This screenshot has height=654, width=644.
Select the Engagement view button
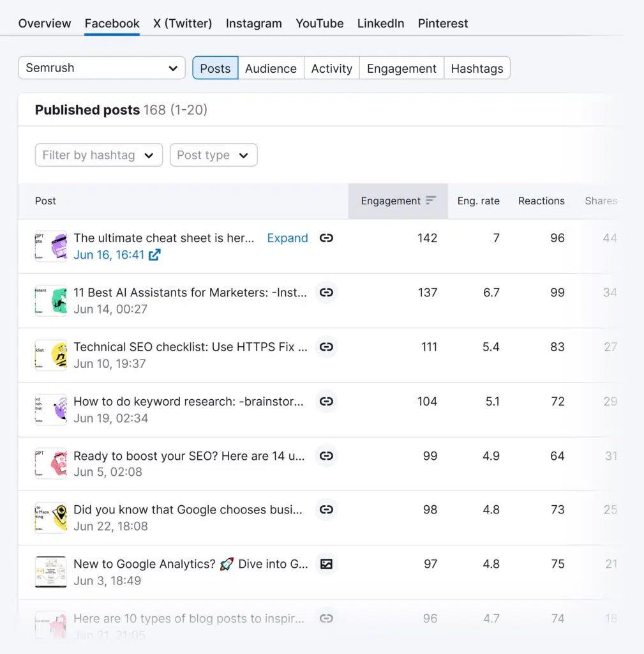(401, 68)
